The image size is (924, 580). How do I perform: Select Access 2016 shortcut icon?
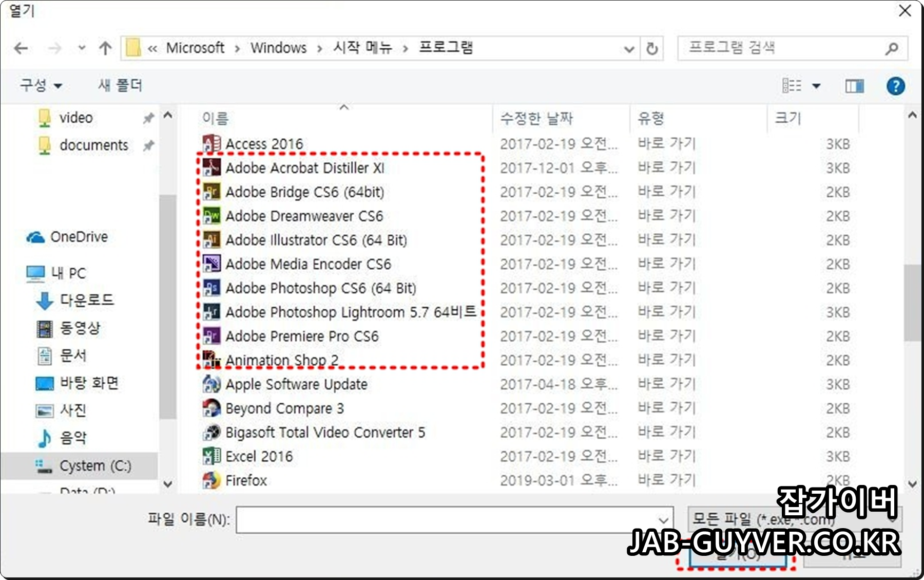211,144
